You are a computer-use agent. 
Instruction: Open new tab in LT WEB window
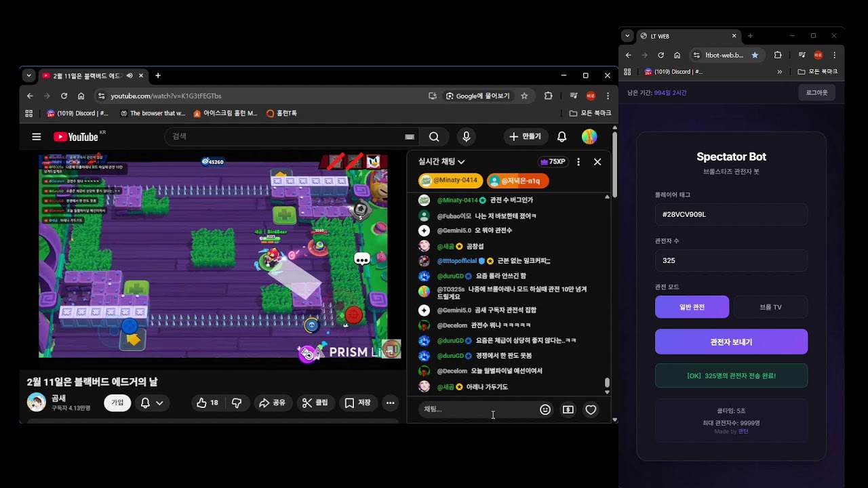click(x=750, y=36)
